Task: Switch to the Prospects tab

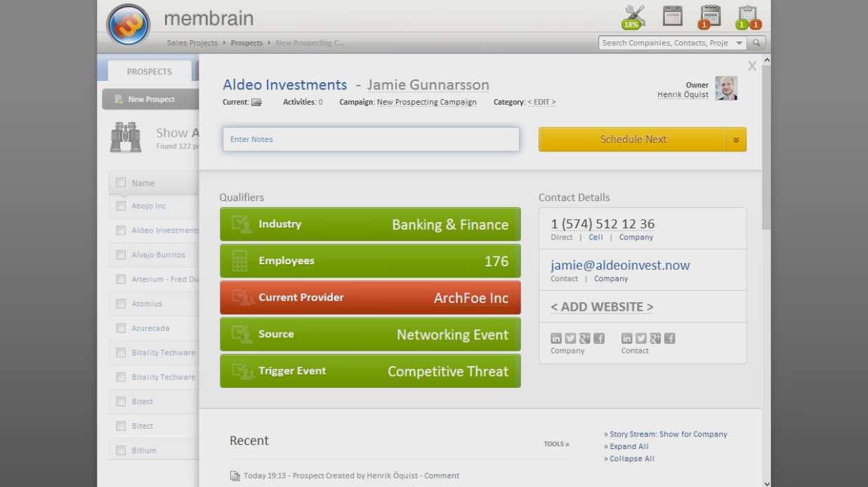Action: click(x=149, y=72)
